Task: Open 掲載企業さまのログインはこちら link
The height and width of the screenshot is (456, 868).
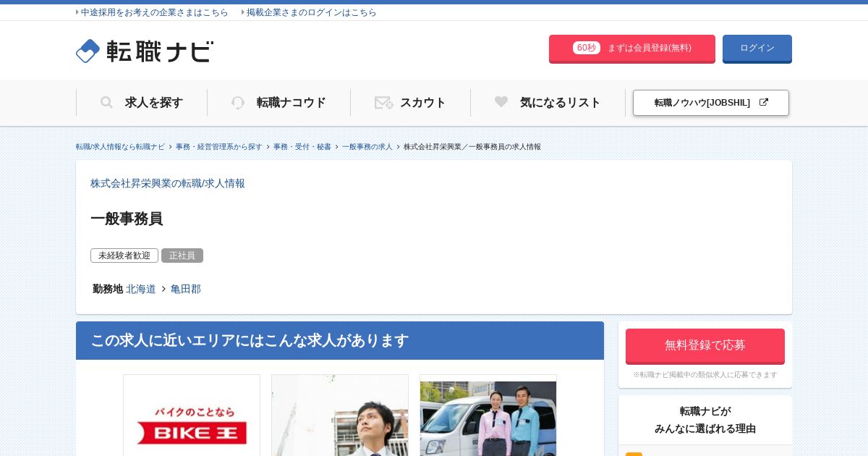Action: [x=311, y=12]
